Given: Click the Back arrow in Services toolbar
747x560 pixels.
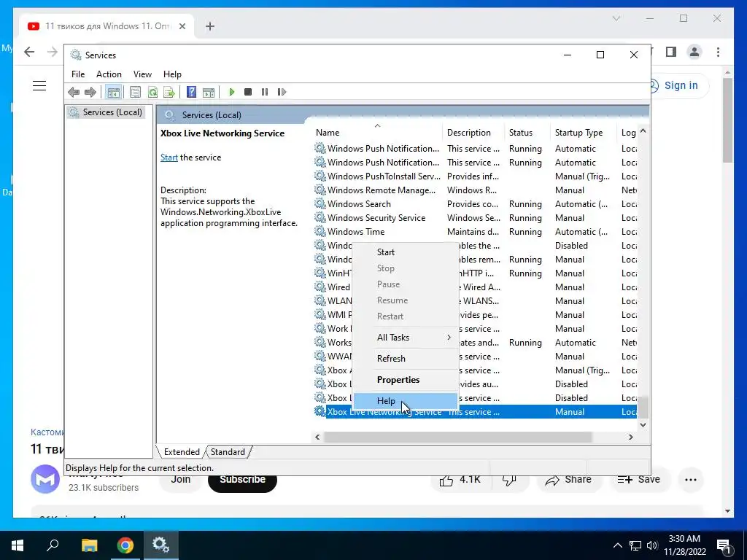Looking at the screenshot, I should (74, 92).
